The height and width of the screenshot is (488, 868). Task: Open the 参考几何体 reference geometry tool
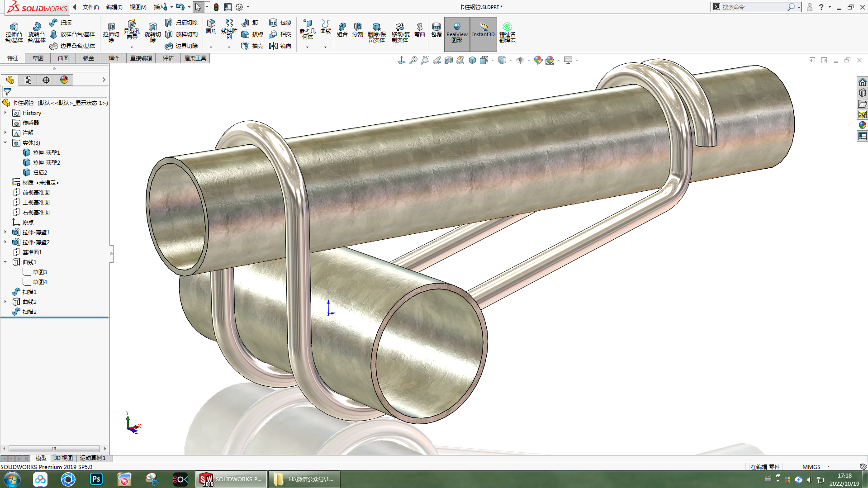[x=308, y=29]
